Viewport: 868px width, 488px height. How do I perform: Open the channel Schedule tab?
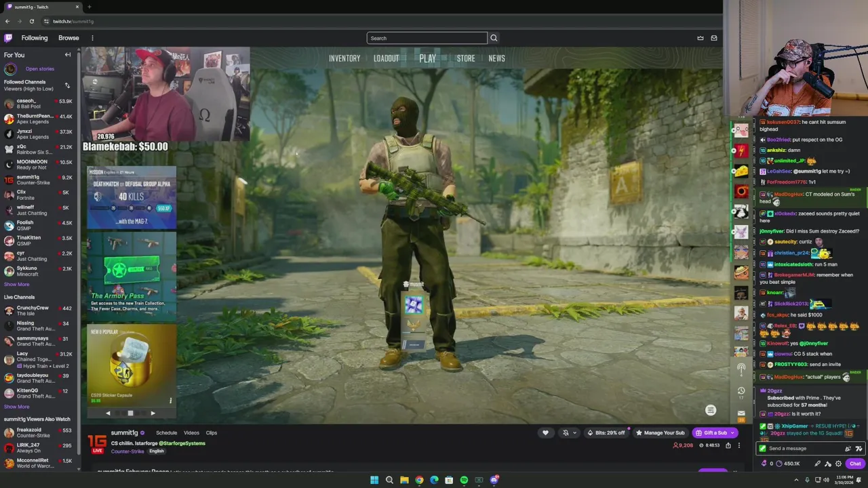tap(166, 432)
